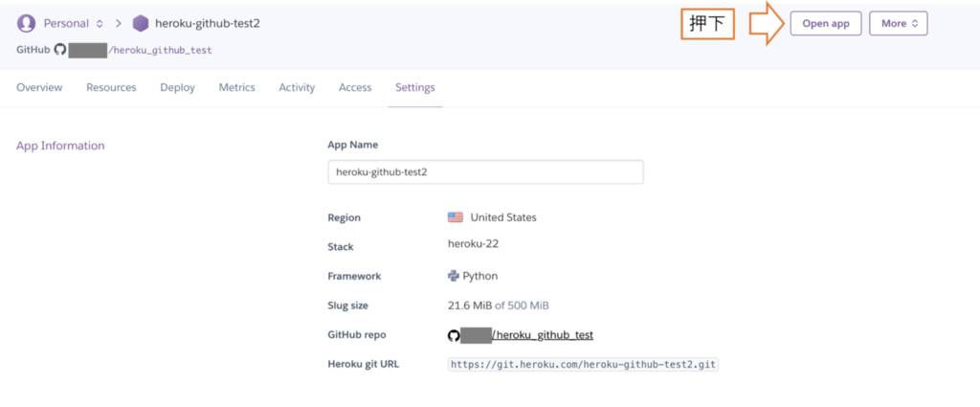
Task: Open the underlined heroku_github_test GitHub repo link
Action: click(543, 335)
